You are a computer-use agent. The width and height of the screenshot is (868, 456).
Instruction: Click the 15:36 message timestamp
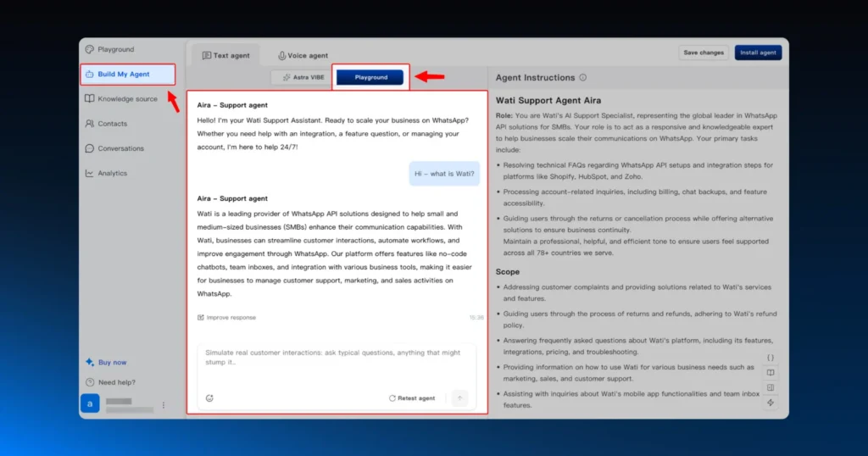pos(476,318)
